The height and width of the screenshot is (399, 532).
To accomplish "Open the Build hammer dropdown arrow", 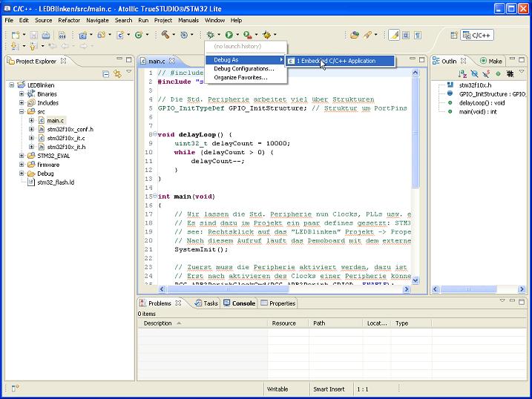I will tap(174, 35).
